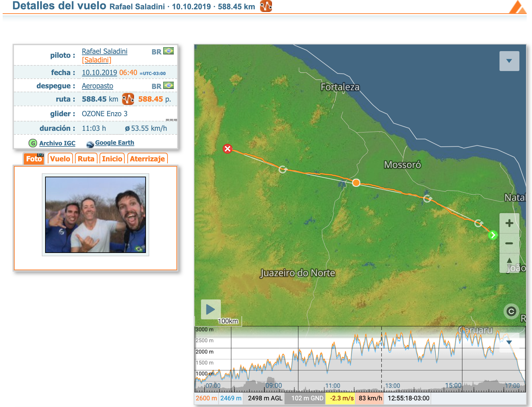Click the Brazil flag beside the pilot name
Image resolution: width=532 pixels, height=407 pixels.
[x=168, y=51]
